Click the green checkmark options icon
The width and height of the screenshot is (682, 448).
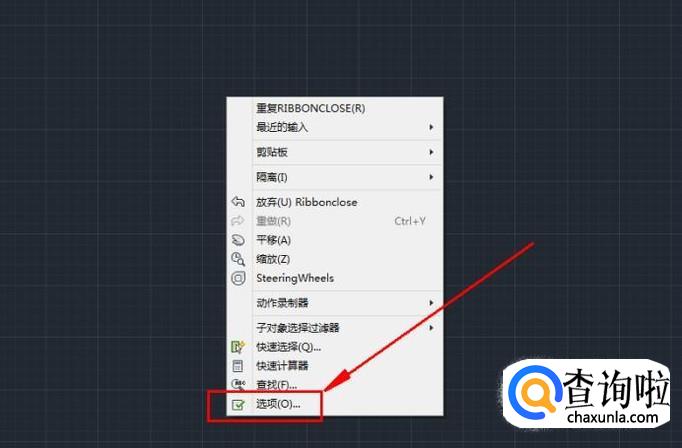point(238,405)
